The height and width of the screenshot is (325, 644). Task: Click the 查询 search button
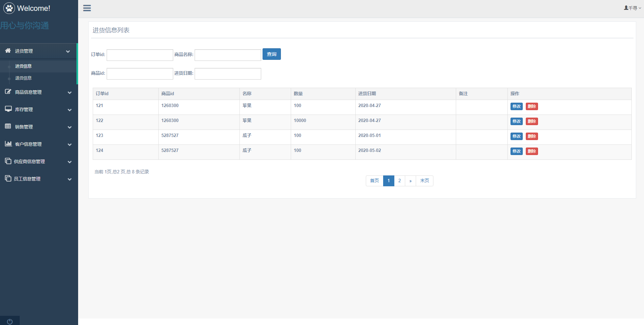click(272, 54)
